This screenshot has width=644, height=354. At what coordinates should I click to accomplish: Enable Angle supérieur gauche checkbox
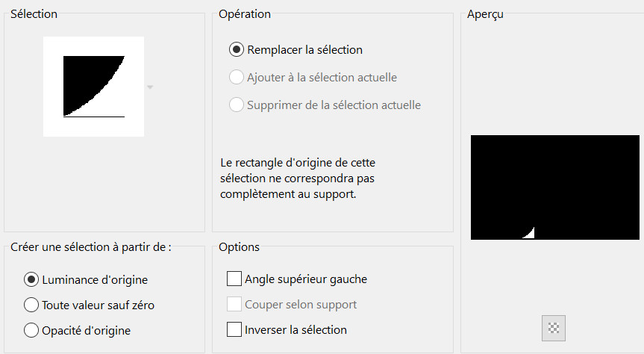coord(234,279)
